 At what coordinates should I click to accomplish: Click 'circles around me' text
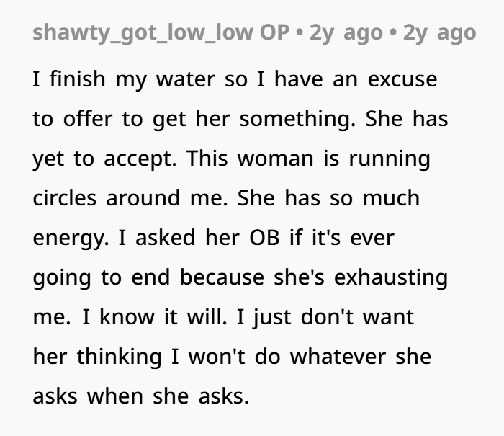pos(130,198)
